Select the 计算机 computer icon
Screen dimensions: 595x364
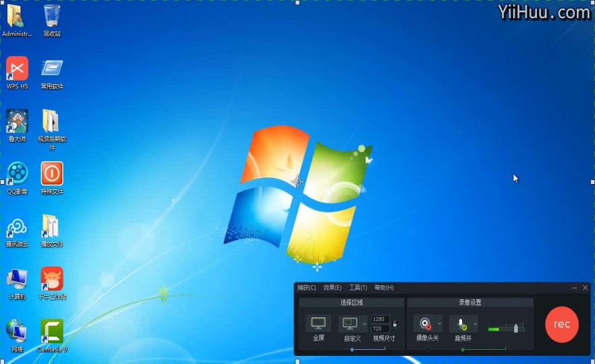click(x=17, y=283)
